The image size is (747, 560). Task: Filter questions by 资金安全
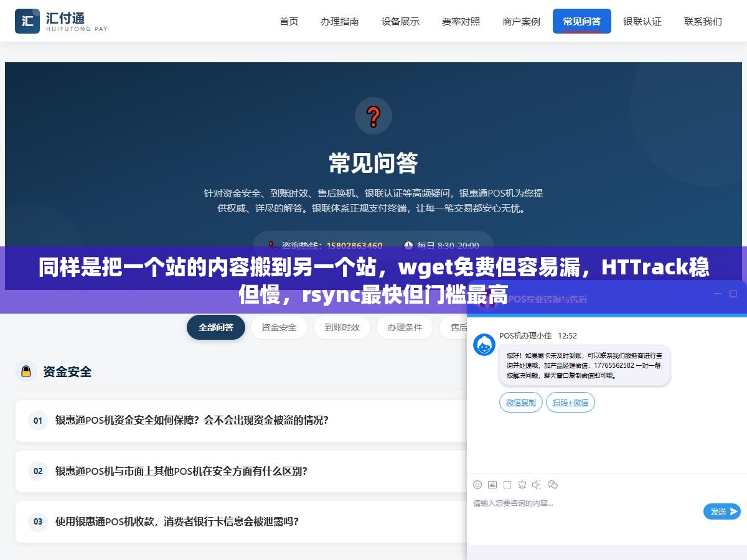pos(279,327)
